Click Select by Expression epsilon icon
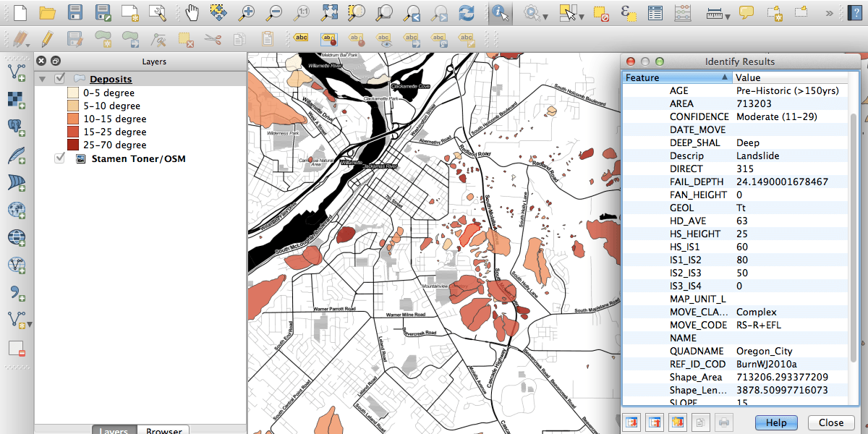 [x=627, y=12]
